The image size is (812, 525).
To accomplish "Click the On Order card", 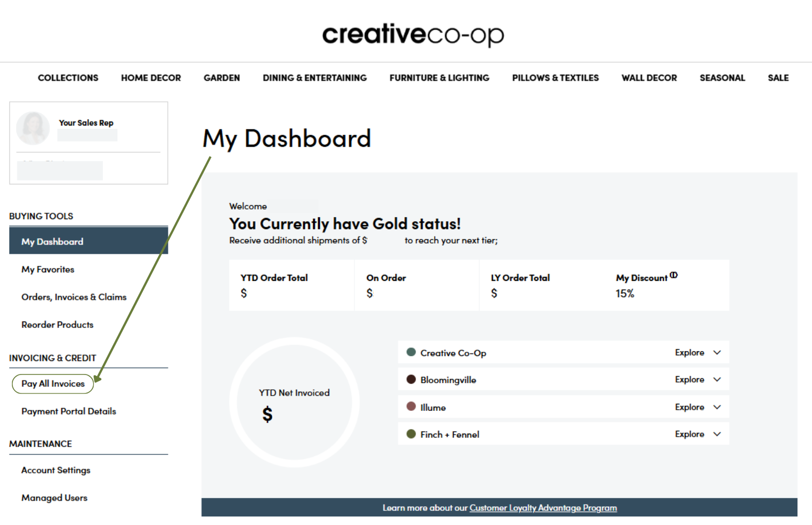I will coord(417,285).
